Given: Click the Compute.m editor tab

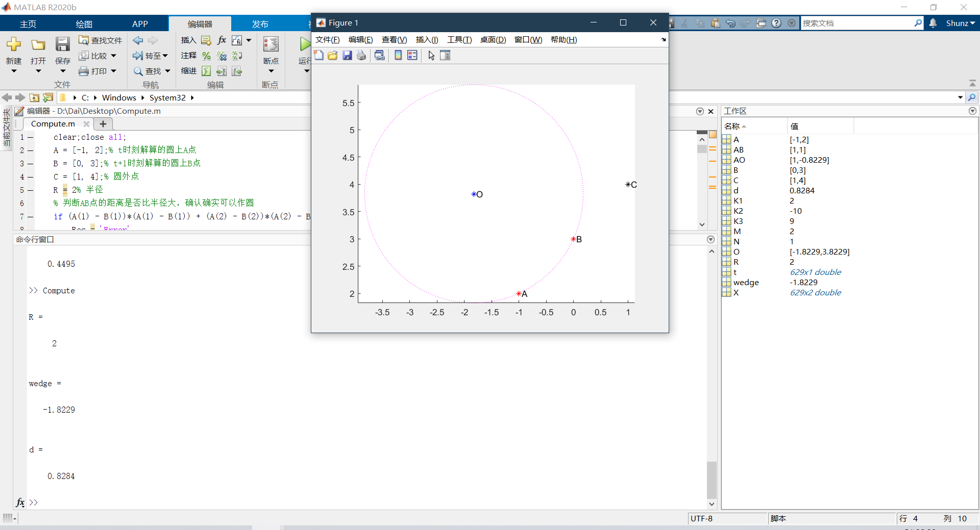Looking at the screenshot, I should tap(53, 123).
